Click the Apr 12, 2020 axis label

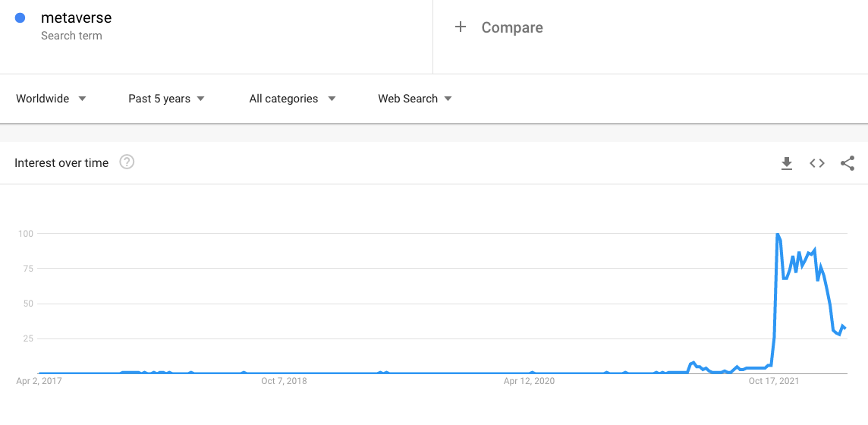click(530, 381)
